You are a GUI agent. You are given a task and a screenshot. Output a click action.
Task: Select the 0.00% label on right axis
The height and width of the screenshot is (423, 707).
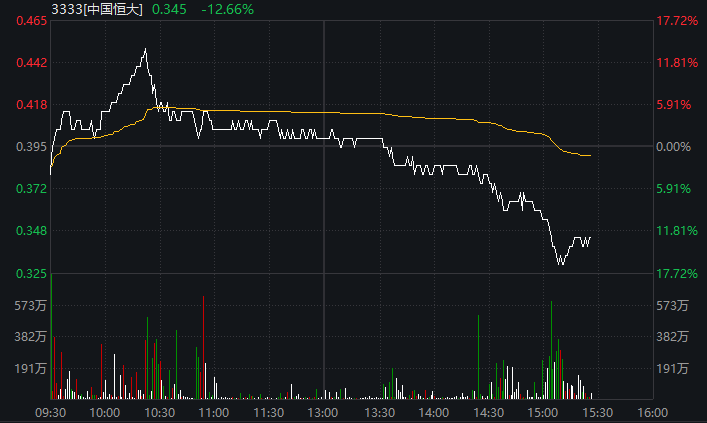(x=674, y=147)
